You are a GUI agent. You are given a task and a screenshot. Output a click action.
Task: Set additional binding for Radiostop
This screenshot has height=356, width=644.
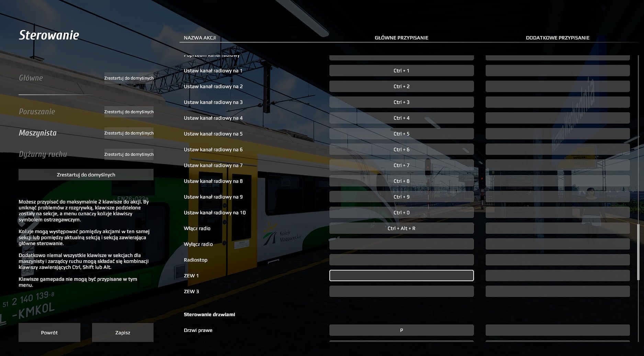(558, 260)
